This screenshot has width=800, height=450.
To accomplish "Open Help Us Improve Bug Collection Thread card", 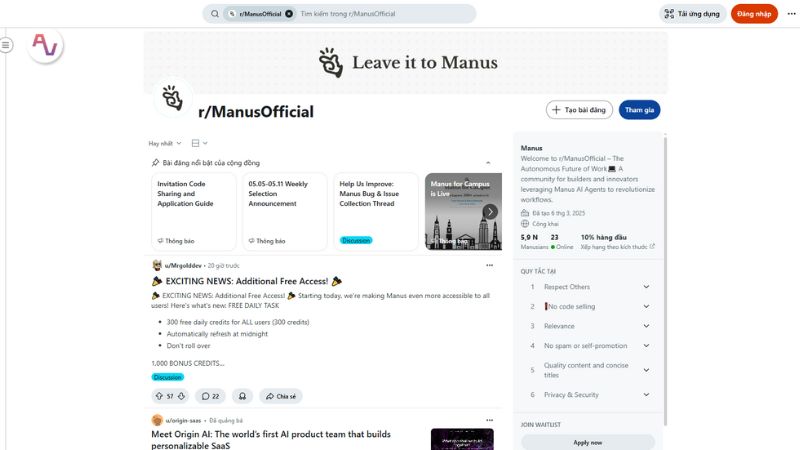I will [376, 211].
